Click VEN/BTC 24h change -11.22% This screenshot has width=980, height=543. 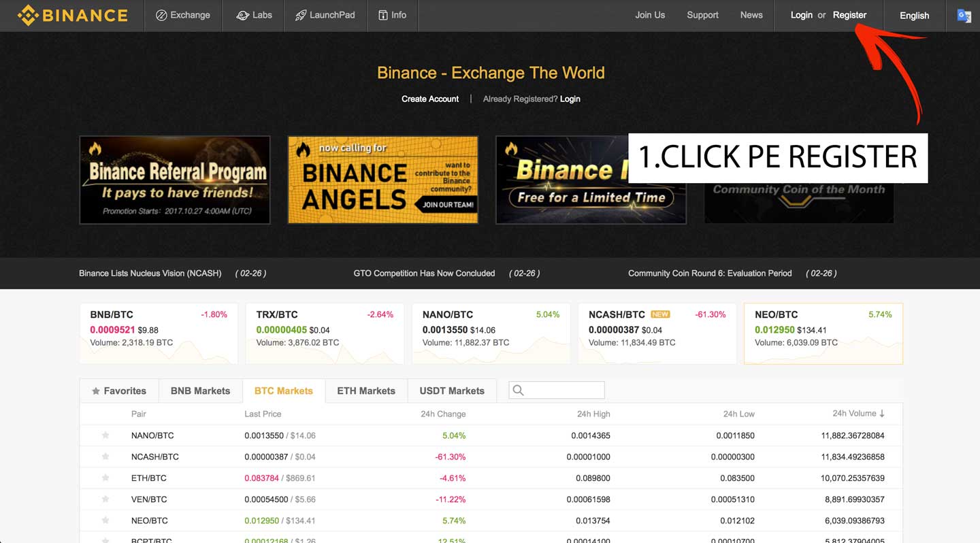[451, 499]
